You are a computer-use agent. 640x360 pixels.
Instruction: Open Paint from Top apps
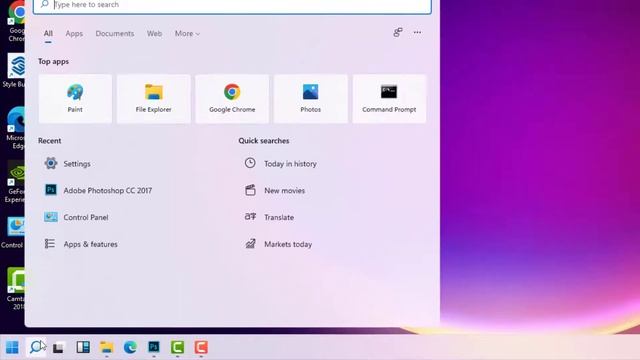(75, 99)
